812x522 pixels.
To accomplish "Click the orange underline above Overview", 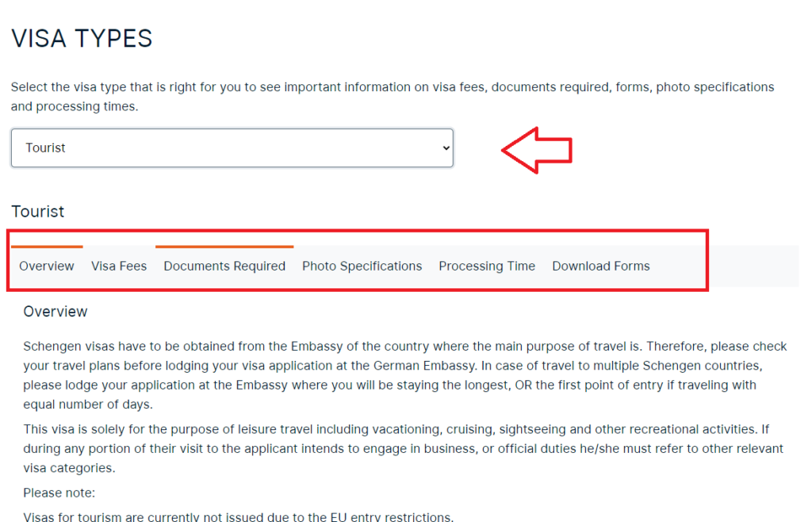I will point(46,245).
